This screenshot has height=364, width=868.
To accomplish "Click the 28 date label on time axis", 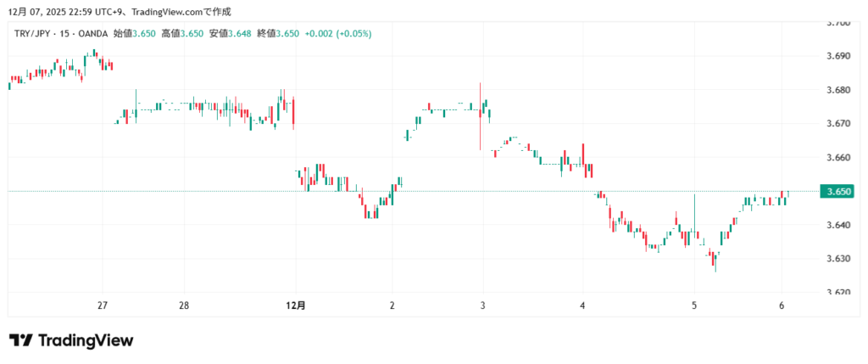I will click(x=184, y=305).
